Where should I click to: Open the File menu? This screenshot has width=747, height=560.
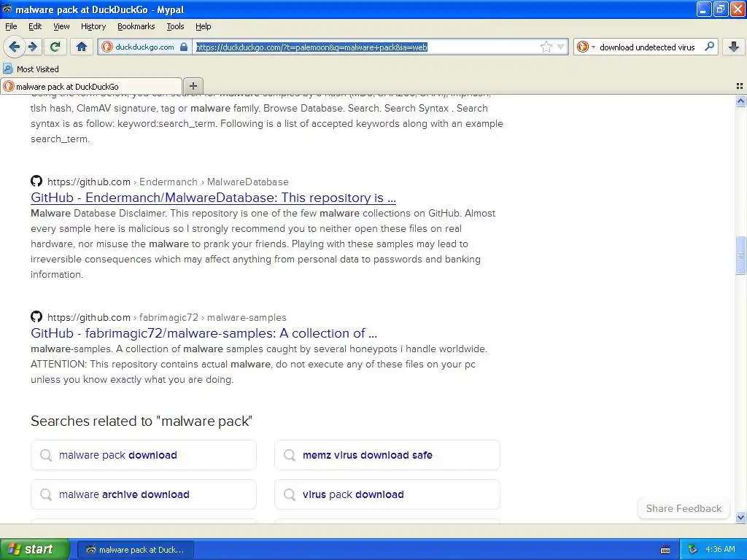(x=11, y=26)
